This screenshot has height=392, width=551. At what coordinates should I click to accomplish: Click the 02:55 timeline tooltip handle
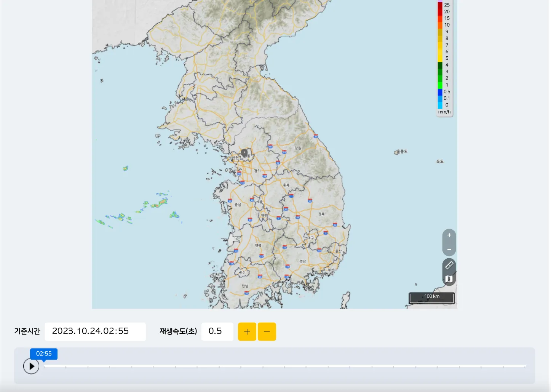pos(44,354)
